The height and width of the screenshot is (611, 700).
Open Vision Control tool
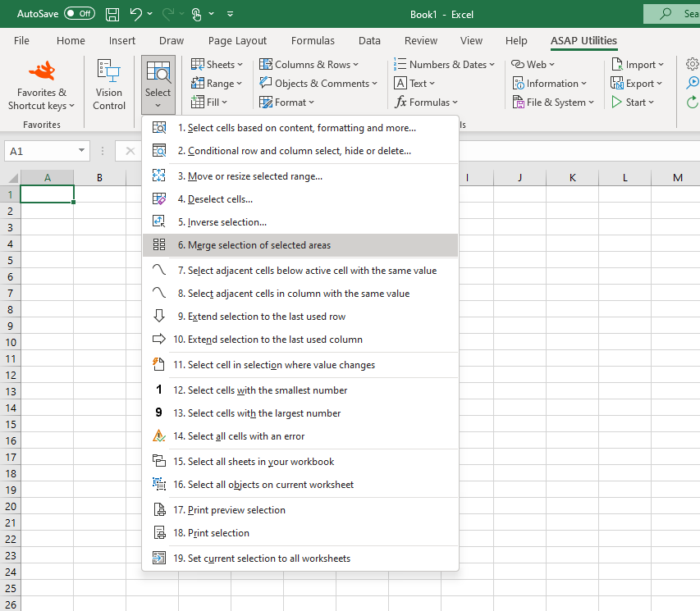point(109,84)
